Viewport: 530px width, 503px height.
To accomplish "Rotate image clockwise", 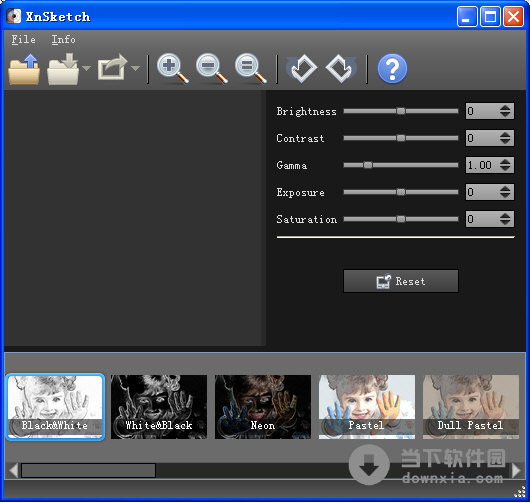I will 341,69.
